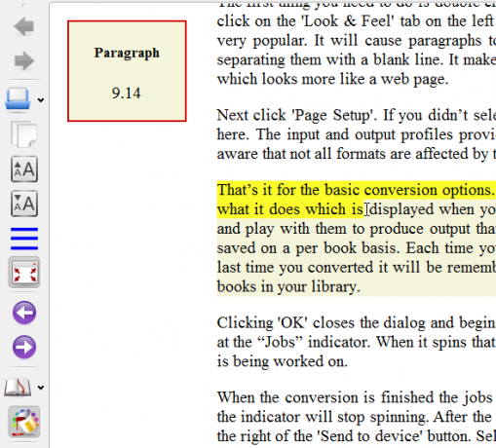
Task: Open the blue lines Table of Contents
Action: tap(24, 239)
